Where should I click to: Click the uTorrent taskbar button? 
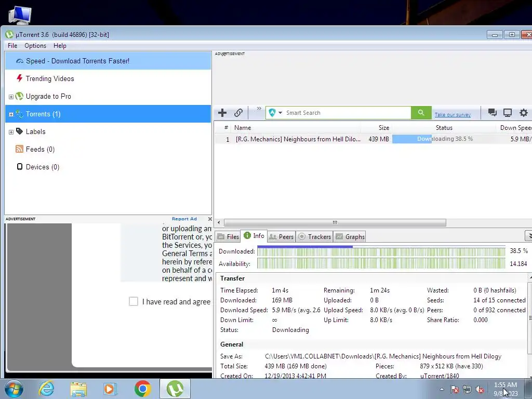click(x=175, y=389)
